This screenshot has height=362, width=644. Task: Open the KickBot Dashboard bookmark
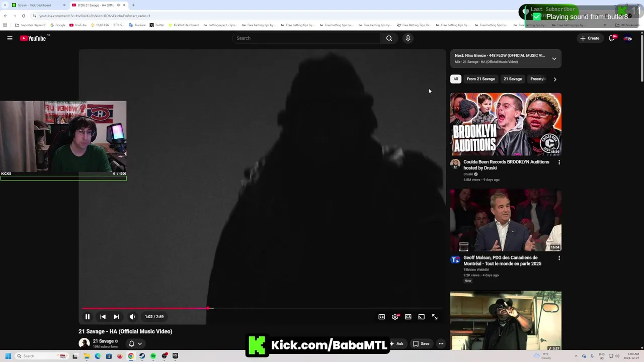[184, 25]
